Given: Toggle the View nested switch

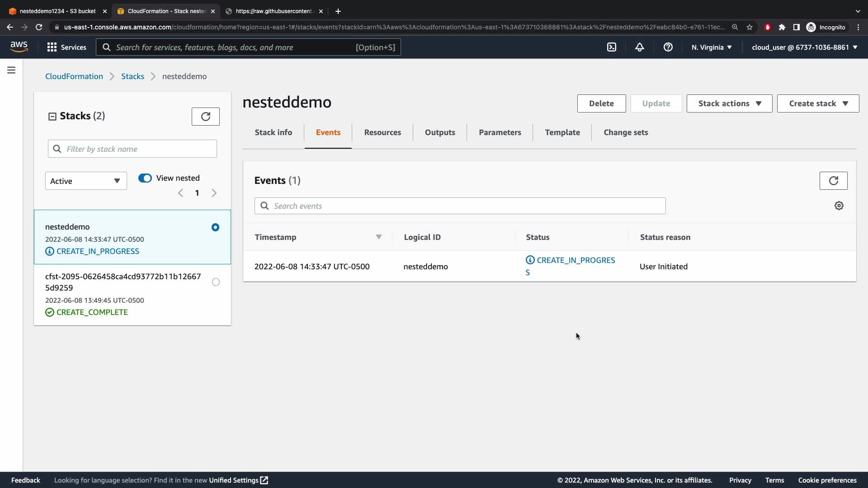Looking at the screenshot, I should 145,178.
